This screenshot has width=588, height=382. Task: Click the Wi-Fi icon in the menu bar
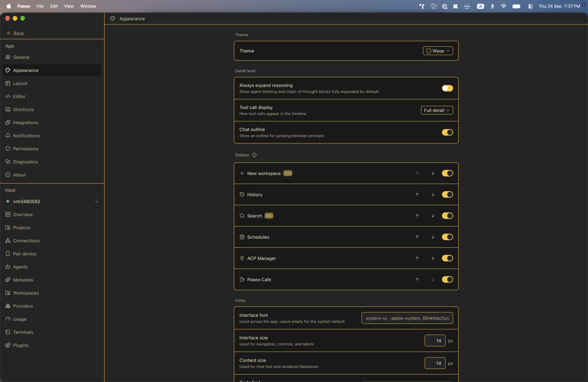coord(504,6)
